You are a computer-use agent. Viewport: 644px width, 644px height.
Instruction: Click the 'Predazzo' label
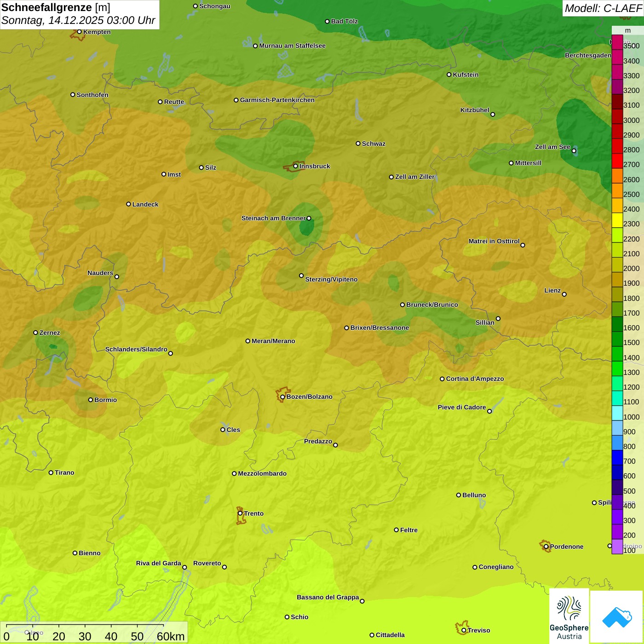tap(318, 441)
